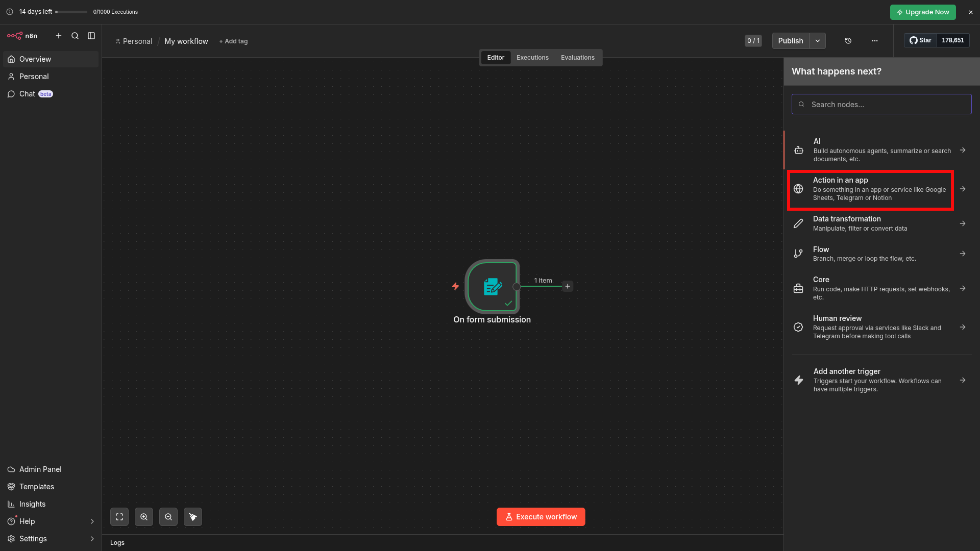Screen dimensions: 980x551
Task: Click the Upgrade Now button
Action: [x=923, y=12]
